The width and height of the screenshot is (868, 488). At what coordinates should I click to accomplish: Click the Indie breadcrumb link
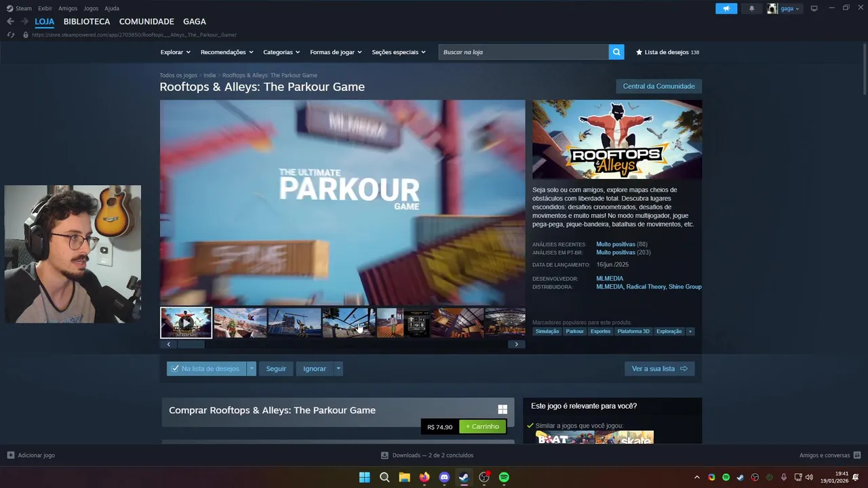(x=210, y=75)
